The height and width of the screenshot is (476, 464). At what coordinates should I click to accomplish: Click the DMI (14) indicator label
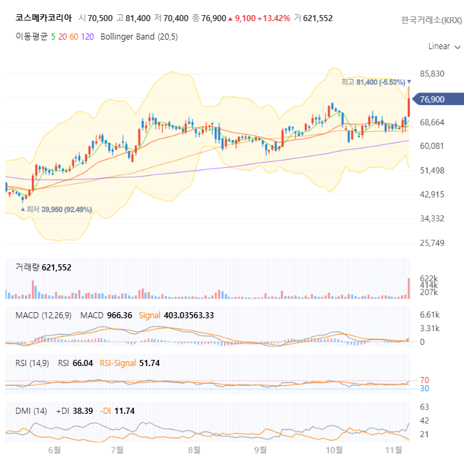31,411
